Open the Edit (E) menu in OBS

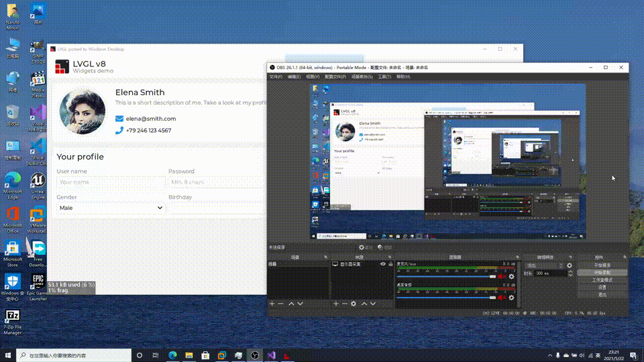(294, 76)
